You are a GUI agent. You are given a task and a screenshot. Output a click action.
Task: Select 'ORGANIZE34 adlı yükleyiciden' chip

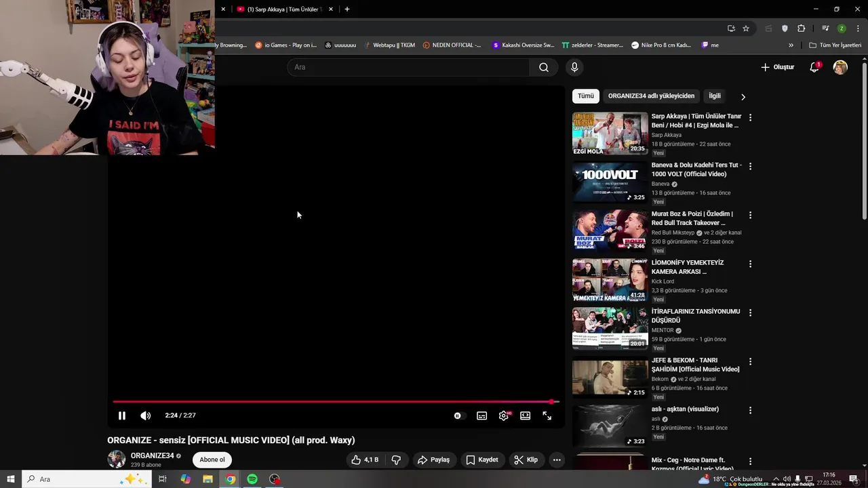pos(651,96)
